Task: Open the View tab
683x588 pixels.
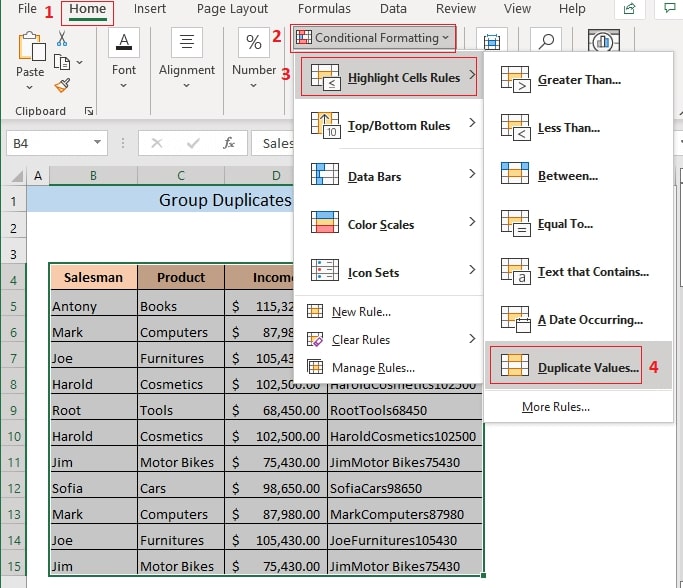Action: tap(517, 9)
